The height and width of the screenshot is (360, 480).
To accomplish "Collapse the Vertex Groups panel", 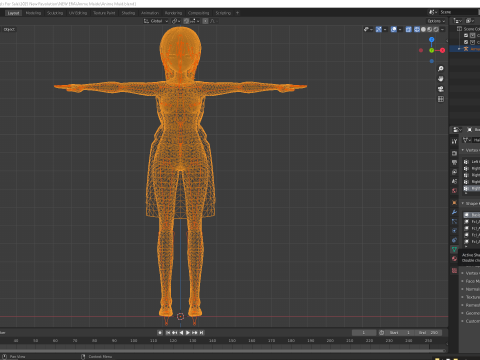I will 463,150.
